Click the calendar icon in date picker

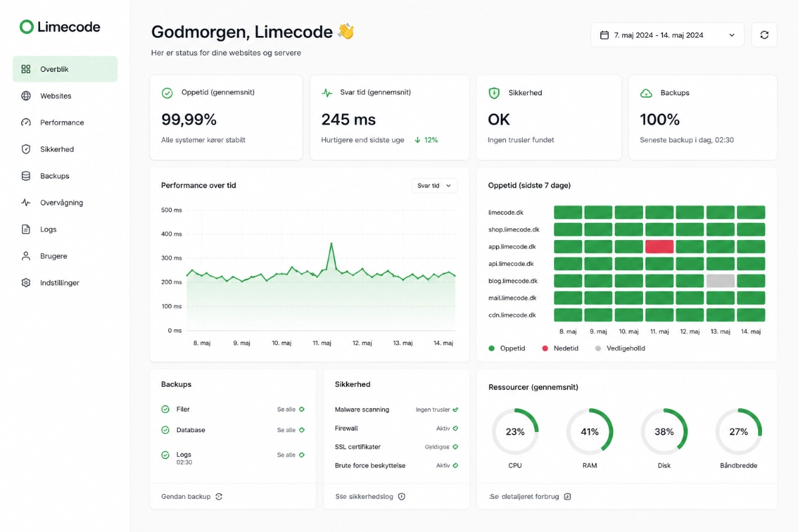point(604,35)
